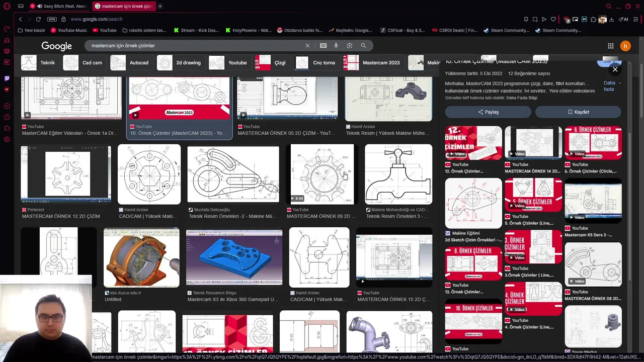This screenshot has height=362, width=644.
Task: Click the Google logo
Action: [x=56, y=46]
